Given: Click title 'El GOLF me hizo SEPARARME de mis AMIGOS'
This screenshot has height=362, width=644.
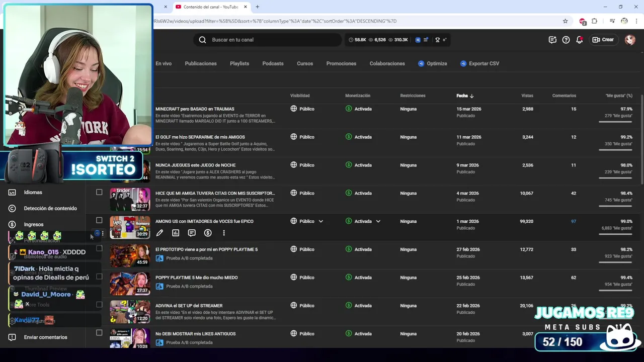Looking at the screenshot, I should point(200,137).
